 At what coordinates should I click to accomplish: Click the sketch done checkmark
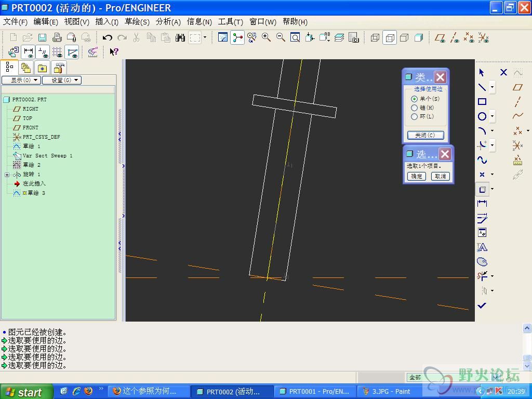pos(482,305)
